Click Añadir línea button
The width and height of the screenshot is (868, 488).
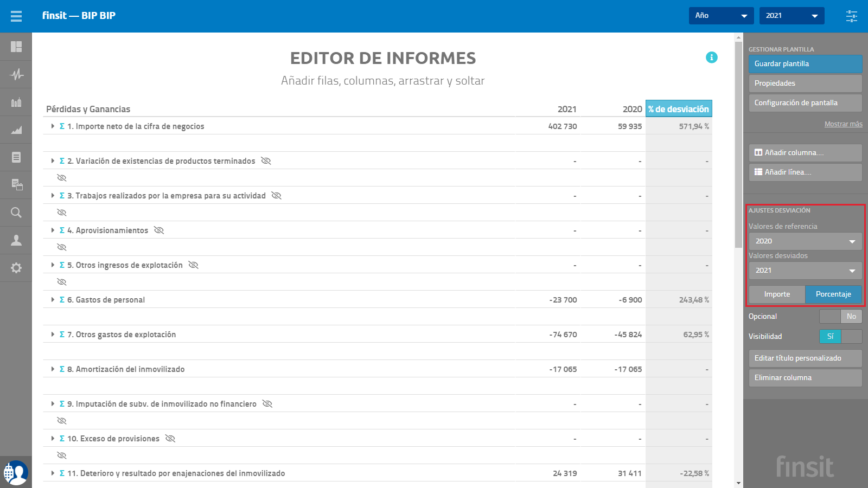[x=805, y=172]
